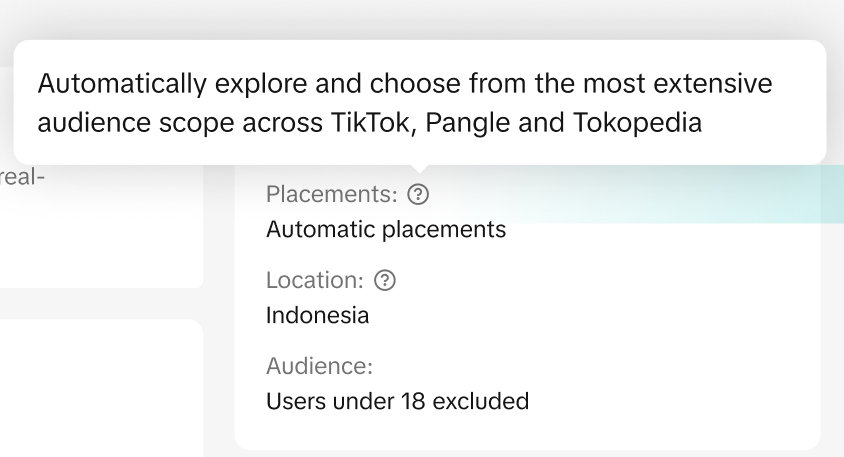Click the teal gradient banner beside Placements
844x457 pixels.
pyautogui.click(x=700, y=194)
